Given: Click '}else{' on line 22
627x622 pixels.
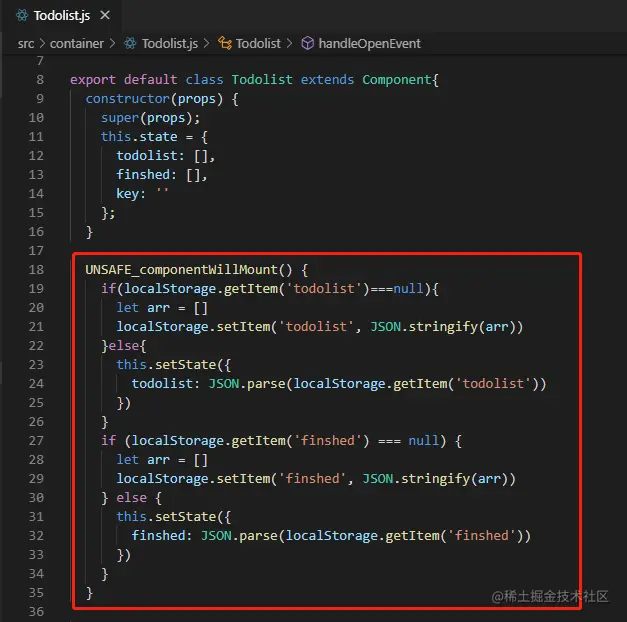Looking at the screenshot, I should [124, 346].
